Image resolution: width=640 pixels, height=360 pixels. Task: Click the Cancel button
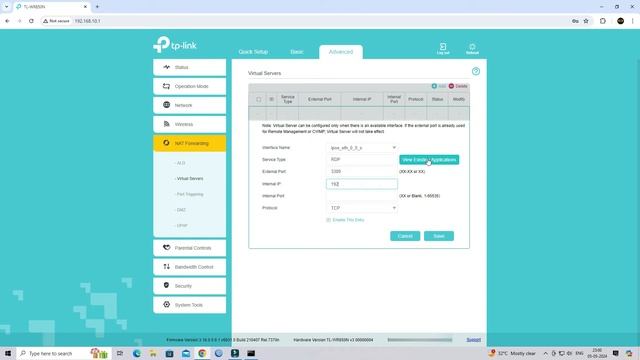405,236
